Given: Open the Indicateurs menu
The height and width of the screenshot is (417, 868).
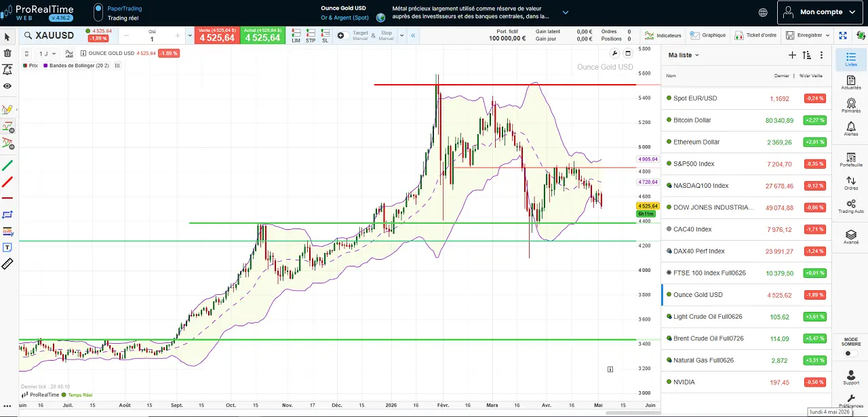Looking at the screenshot, I should [x=664, y=35].
